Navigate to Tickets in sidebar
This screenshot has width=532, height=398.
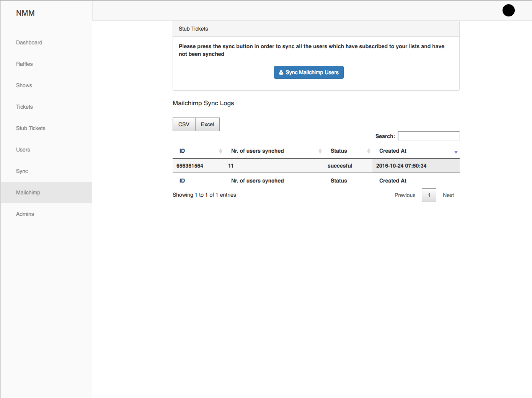click(24, 107)
